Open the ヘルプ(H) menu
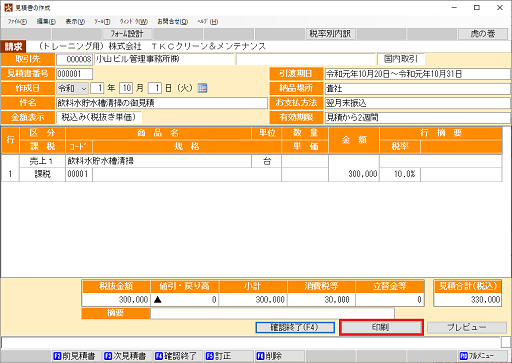This screenshot has width=512, height=363. pyautogui.click(x=207, y=22)
